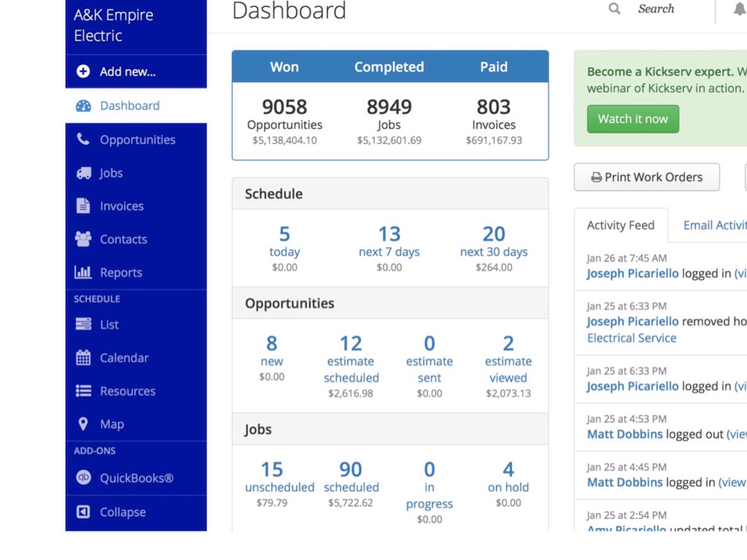Open the QuickBooks add-on icon

(83, 478)
